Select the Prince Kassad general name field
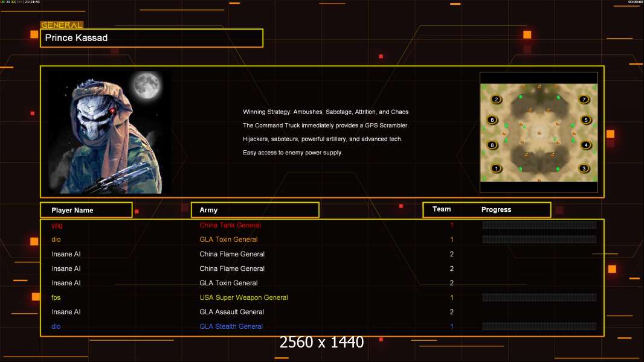 (152, 38)
